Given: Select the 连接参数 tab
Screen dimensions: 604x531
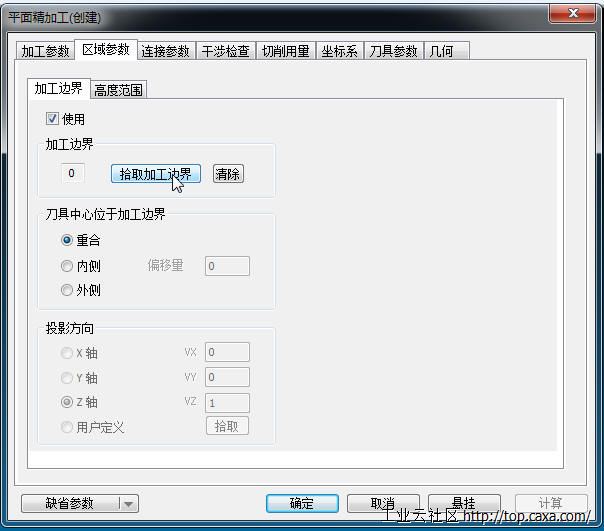Looking at the screenshot, I should (x=166, y=51).
